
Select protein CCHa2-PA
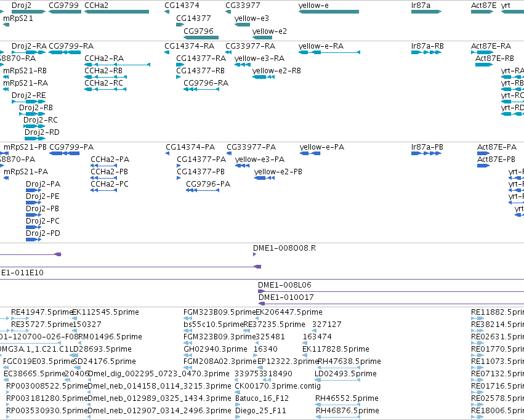pos(104,166)
